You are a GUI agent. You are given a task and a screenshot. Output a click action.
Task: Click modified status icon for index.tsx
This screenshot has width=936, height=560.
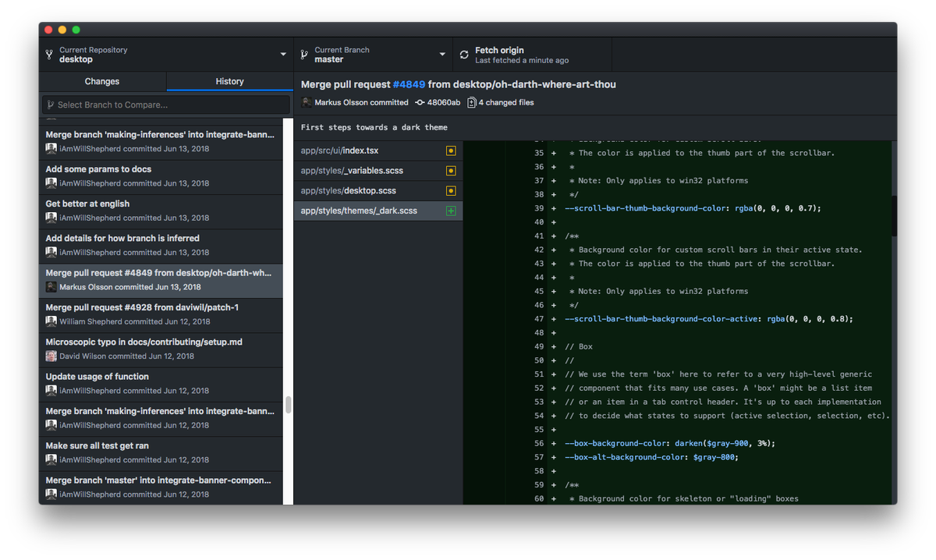click(451, 151)
